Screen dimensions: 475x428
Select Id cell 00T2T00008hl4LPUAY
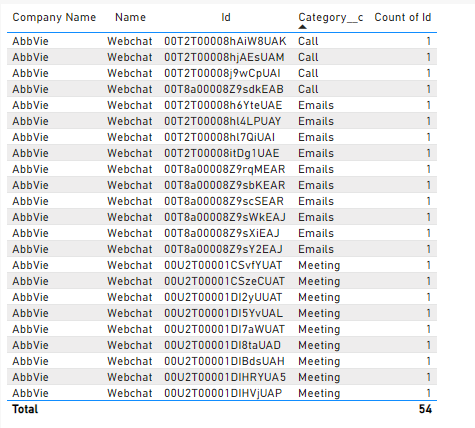(x=222, y=121)
